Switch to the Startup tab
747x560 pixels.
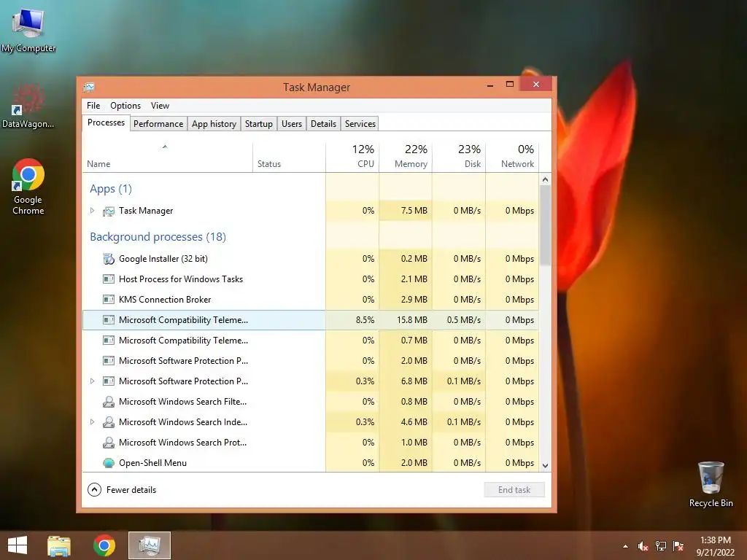pos(259,124)
